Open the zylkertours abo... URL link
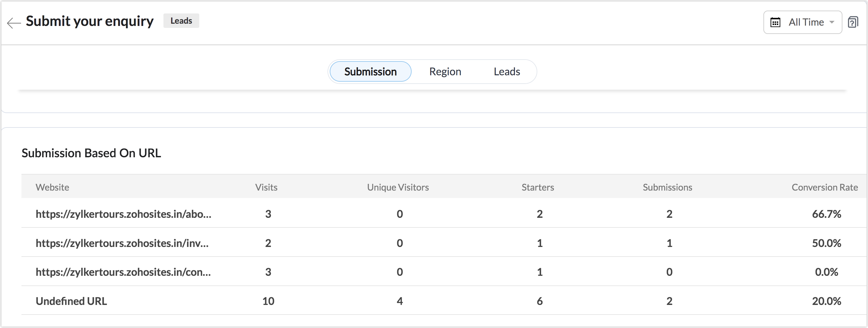This screenshot has height=328, width=868. (x=123, y=214)
